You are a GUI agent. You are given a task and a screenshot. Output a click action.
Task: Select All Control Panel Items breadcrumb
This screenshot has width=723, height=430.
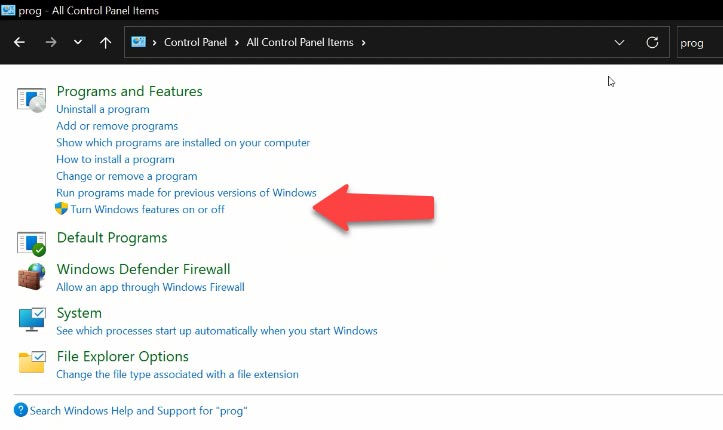(x=300, y=42)
